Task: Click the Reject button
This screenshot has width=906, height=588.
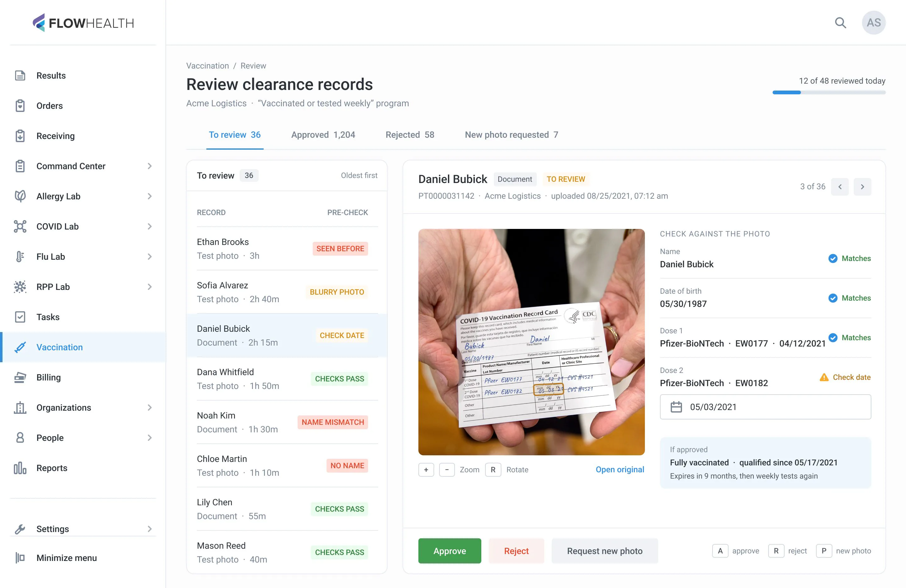Action: click(x=516, y=551)
